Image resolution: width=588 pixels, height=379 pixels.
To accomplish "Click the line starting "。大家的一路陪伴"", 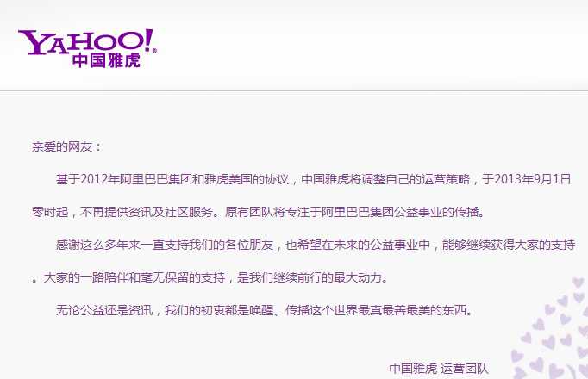I will [210, 278].
